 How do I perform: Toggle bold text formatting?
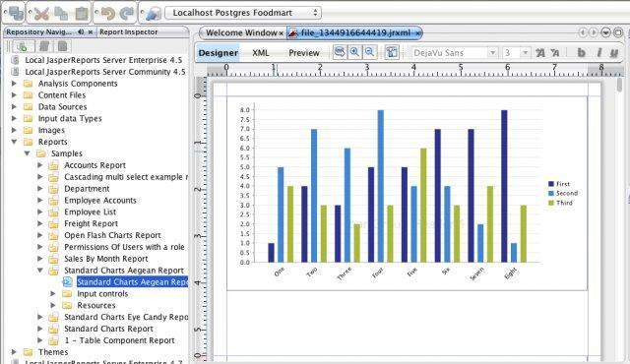coord(581,52)
